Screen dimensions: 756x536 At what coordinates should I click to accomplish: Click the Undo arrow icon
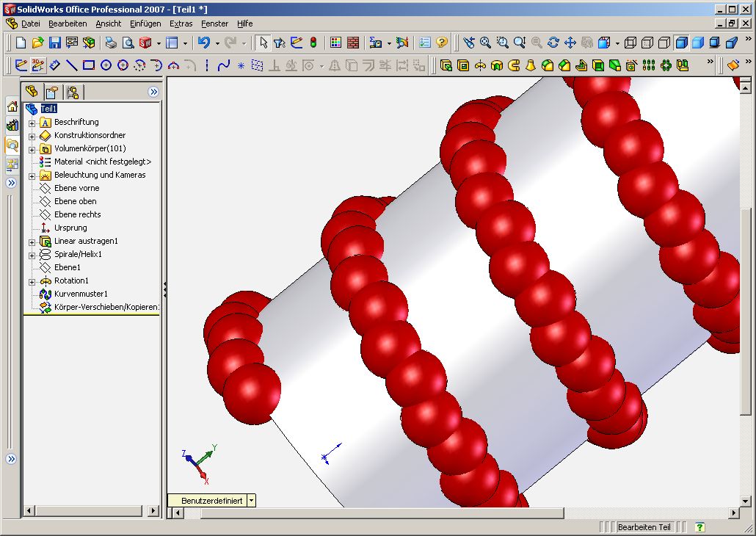tap(204, 43)
